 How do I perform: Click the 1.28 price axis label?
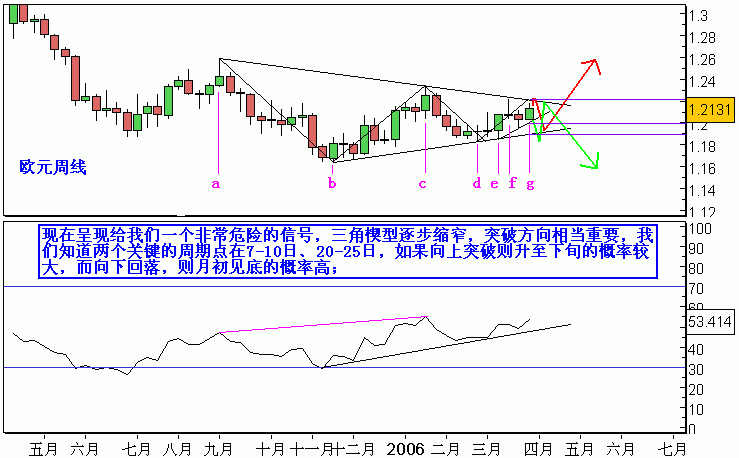pos(702,38)
